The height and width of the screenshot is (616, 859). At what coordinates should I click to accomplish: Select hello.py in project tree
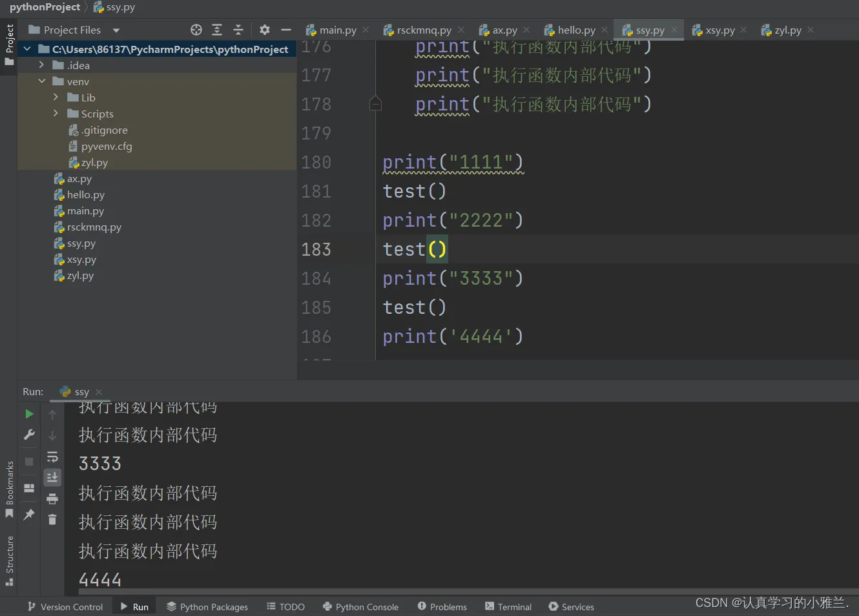point(79,194)
